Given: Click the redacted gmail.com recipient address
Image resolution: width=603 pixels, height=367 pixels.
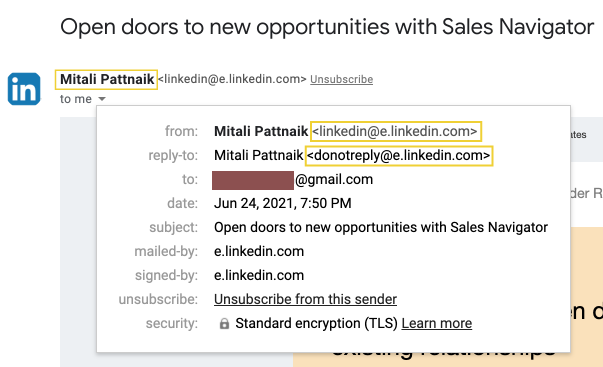Looking at the screenshot, I should pos(293,180).
